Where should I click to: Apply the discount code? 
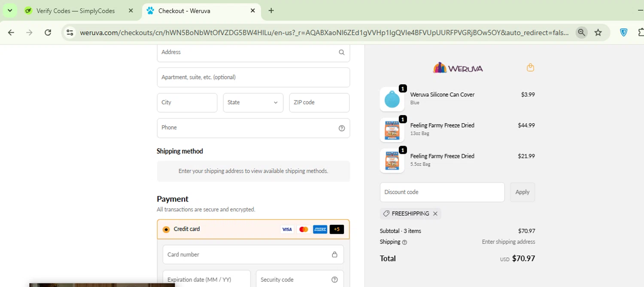pyautogui.click(x=522, y=192)
